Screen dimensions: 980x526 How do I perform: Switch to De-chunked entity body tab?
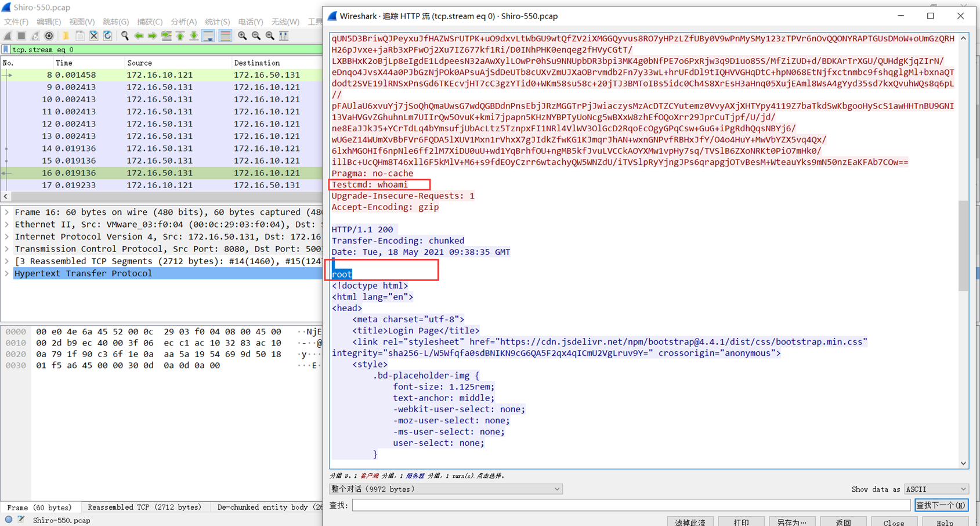tap(267, 507)
